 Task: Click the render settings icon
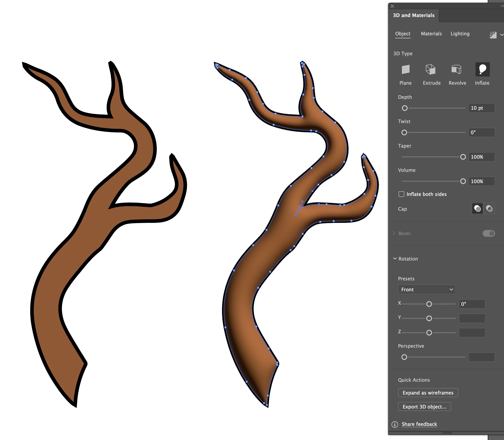493,35
